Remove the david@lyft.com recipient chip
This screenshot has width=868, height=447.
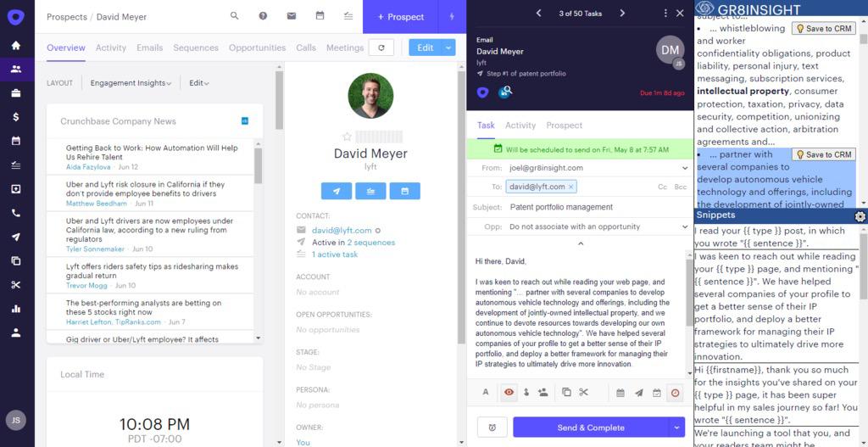pos(570,187)
